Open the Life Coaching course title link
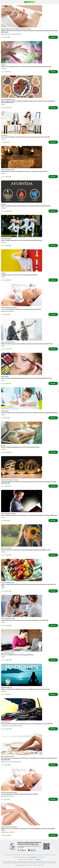 click(x=27, y=344)
